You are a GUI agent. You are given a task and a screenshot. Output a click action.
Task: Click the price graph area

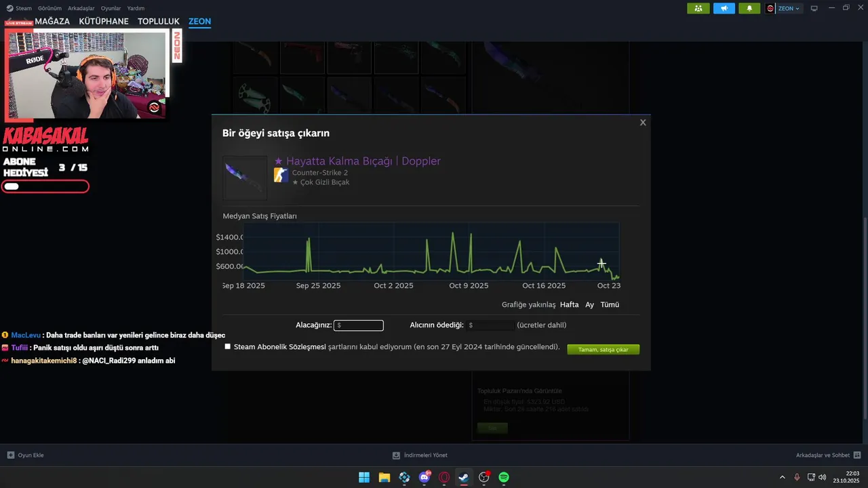431,251
